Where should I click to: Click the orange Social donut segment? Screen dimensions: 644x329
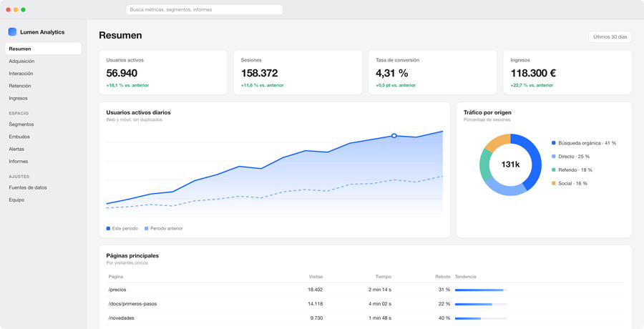(499, 142)
